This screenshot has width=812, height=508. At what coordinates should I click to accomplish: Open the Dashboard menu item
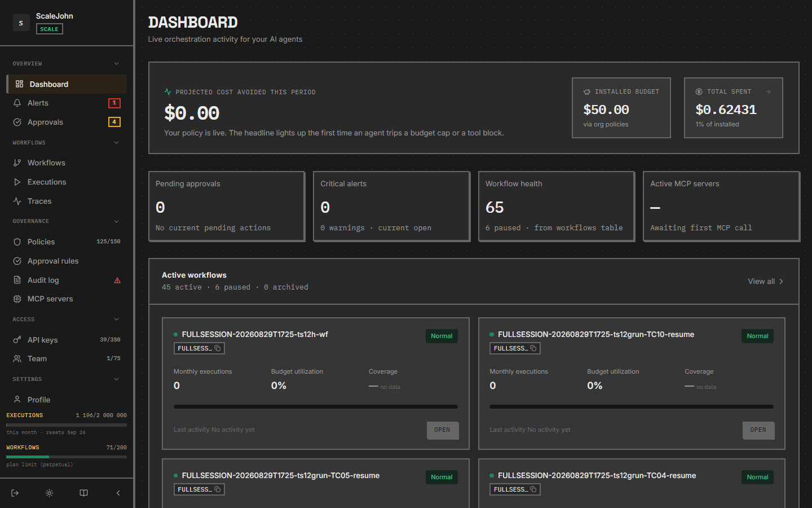(67, 84)
